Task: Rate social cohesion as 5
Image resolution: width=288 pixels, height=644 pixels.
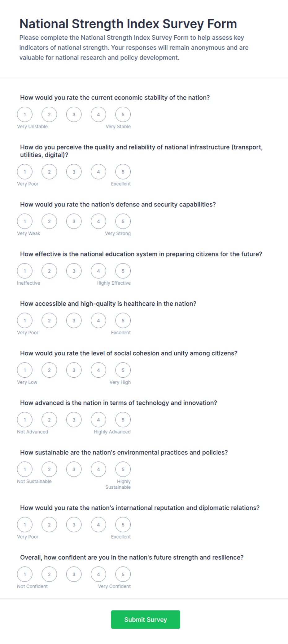Action: [123, 370]
